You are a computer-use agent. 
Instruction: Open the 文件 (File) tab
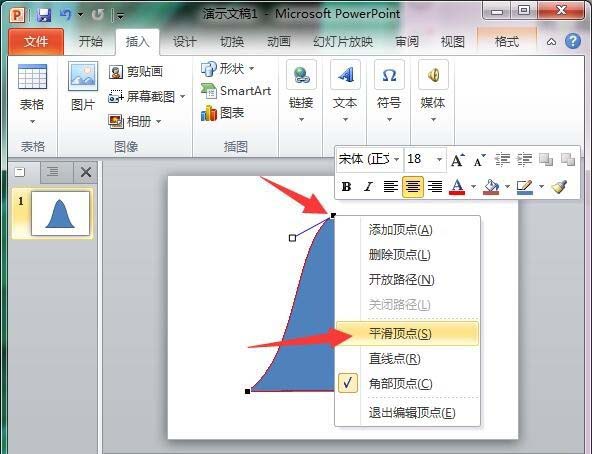click(x=36, y=41)
